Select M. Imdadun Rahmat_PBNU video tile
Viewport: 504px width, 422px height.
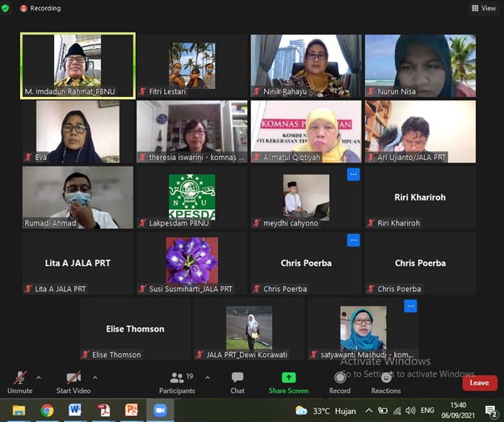coord(78,65)
